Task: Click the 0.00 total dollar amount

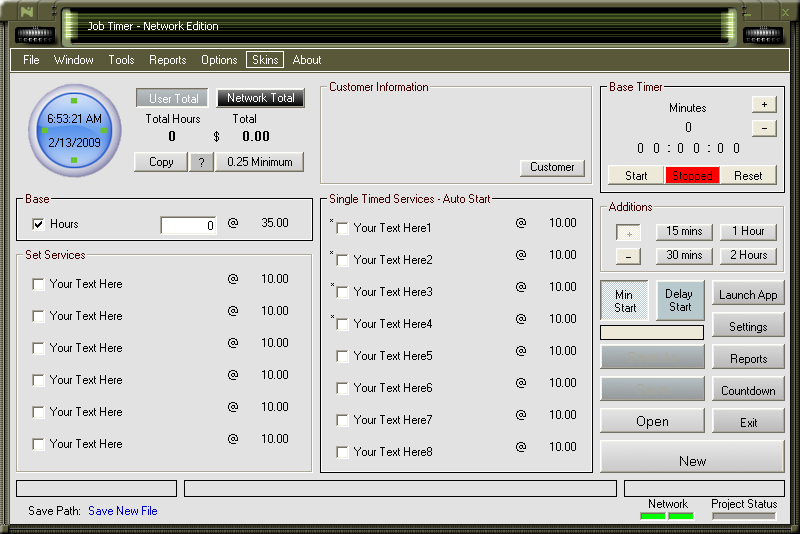Action: (x=256, y=137)
